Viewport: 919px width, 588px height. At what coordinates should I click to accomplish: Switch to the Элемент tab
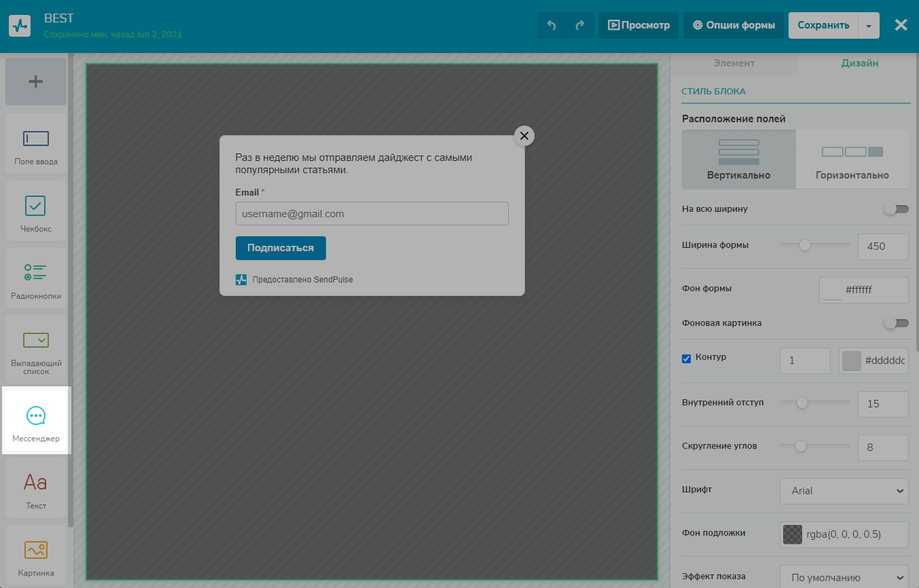click(734, 63)
